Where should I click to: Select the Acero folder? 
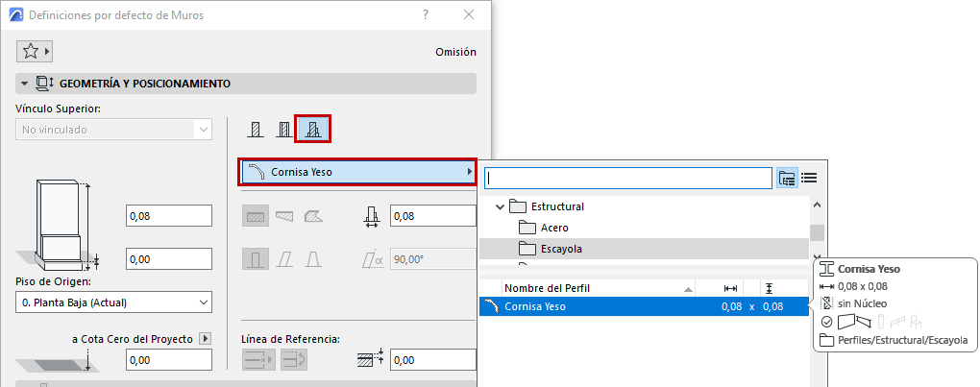[x=552, y=228]
